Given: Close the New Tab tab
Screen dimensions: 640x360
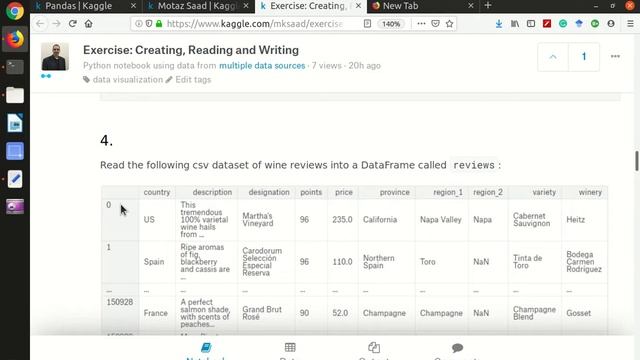Looking at the screenshot, I should (471, 6).
